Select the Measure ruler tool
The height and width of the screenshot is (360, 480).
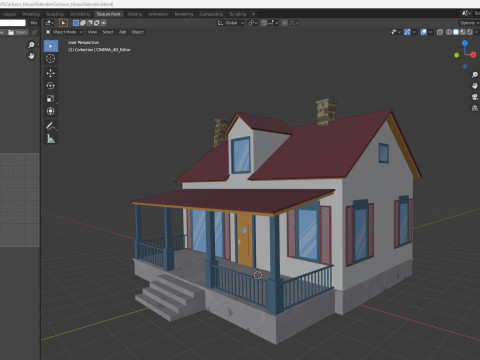51,139
